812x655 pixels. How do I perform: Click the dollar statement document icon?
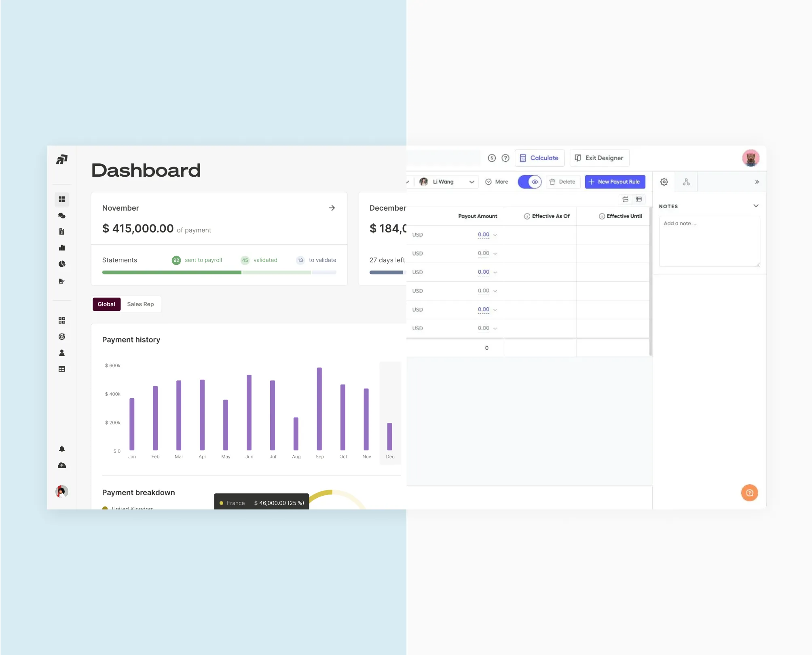[x=62, y=231]
